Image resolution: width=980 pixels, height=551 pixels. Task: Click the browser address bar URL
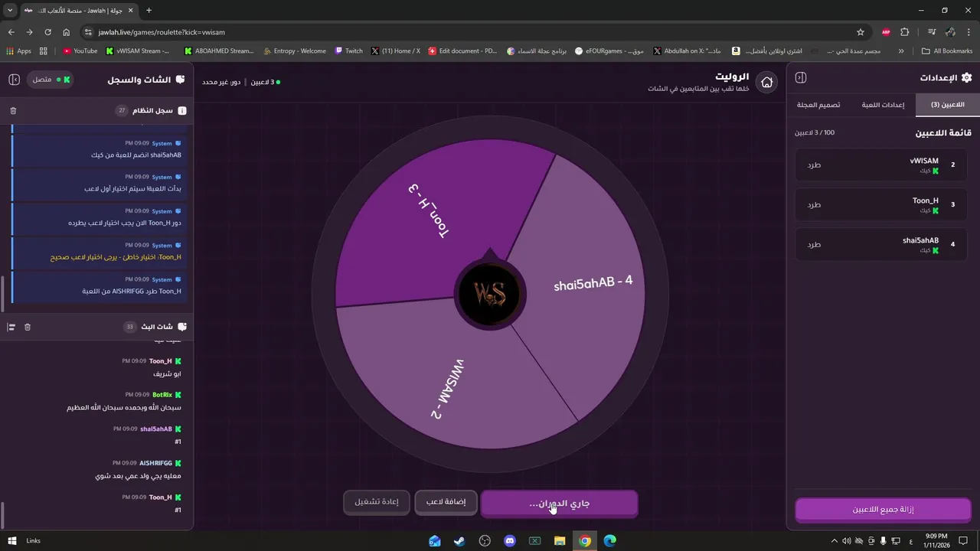[162, 32]
